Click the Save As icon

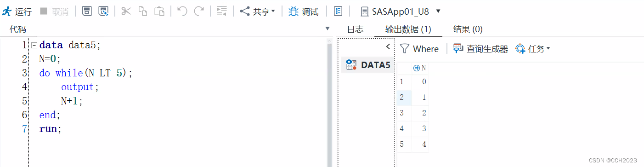pyautogui.click(x=103, y=11)
